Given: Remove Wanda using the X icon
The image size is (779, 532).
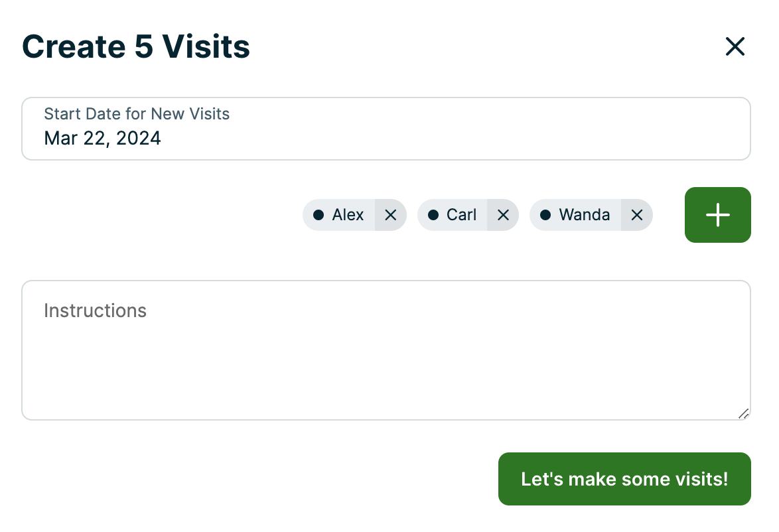Looking at the screenshot, I should tap(636, 214).
